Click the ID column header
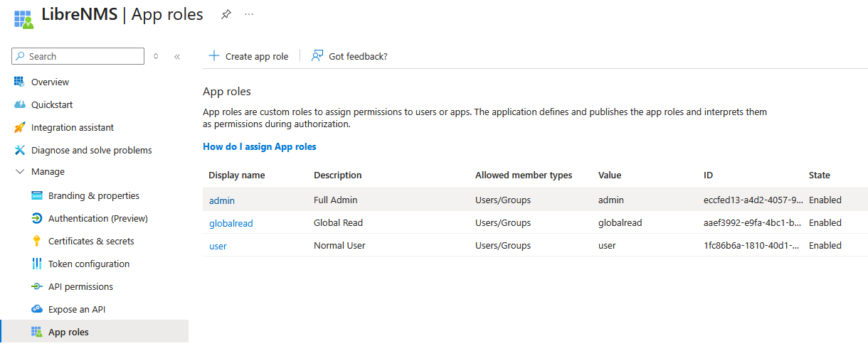 coord(709,175)
